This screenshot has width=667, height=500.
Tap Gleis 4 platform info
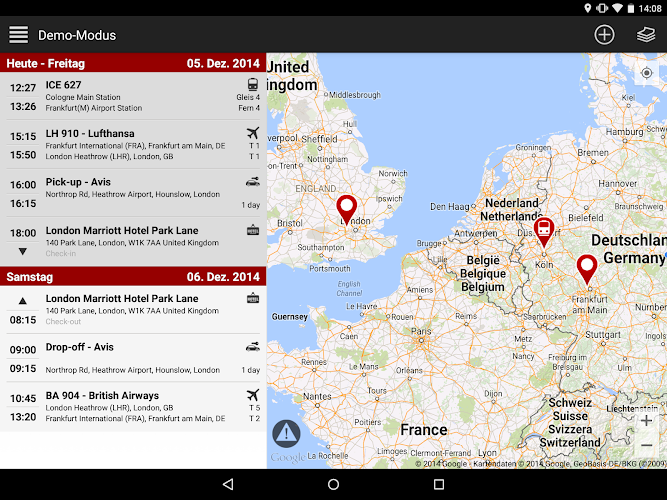click(248, 97)
